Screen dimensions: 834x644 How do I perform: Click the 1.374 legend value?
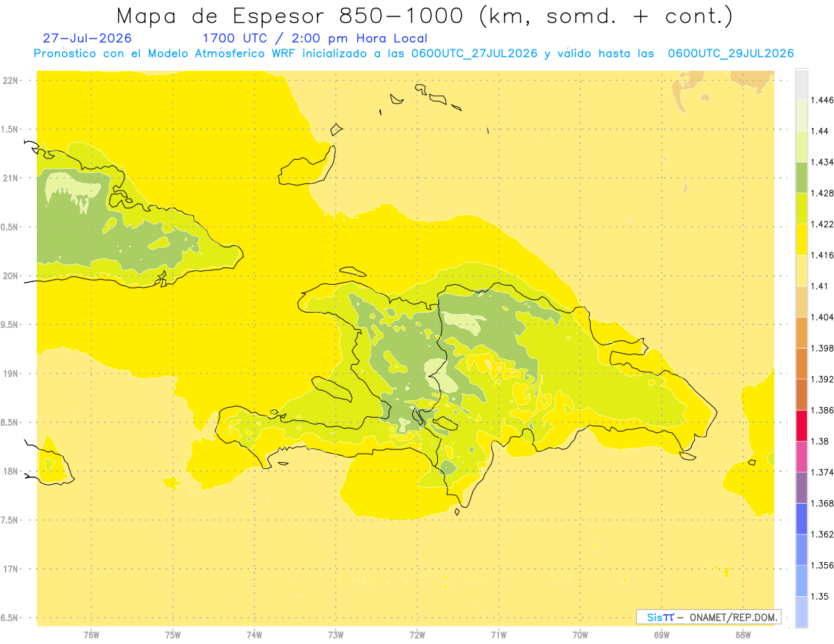click(x=821, y=472)
